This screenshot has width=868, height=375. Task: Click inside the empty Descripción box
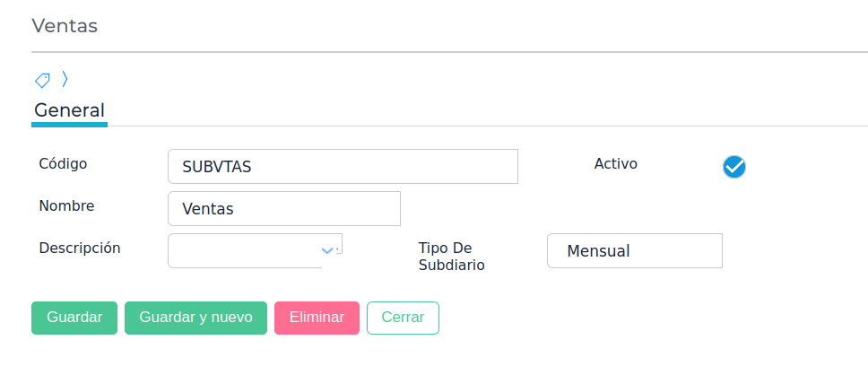click(x=242, y=250)
